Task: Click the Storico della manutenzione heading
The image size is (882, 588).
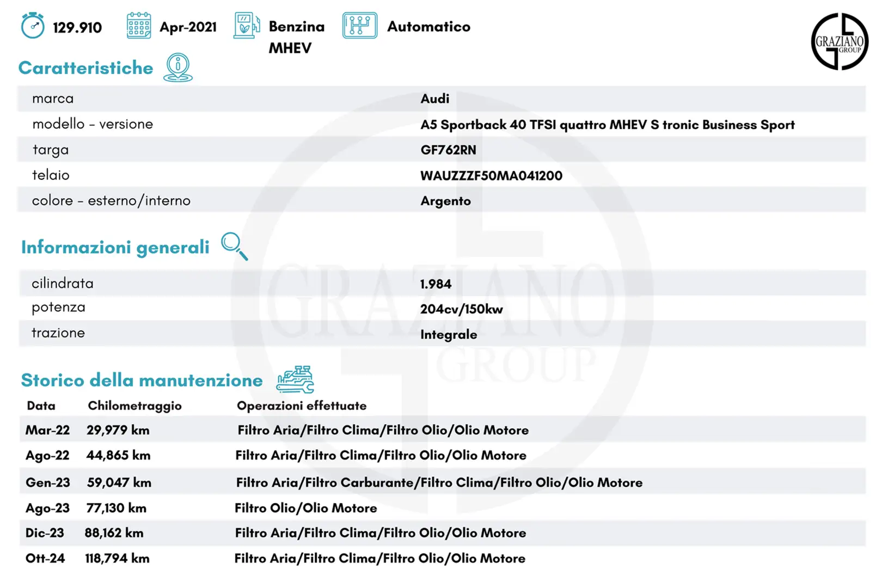Action: pyautogui.click(x=142, y=380)
